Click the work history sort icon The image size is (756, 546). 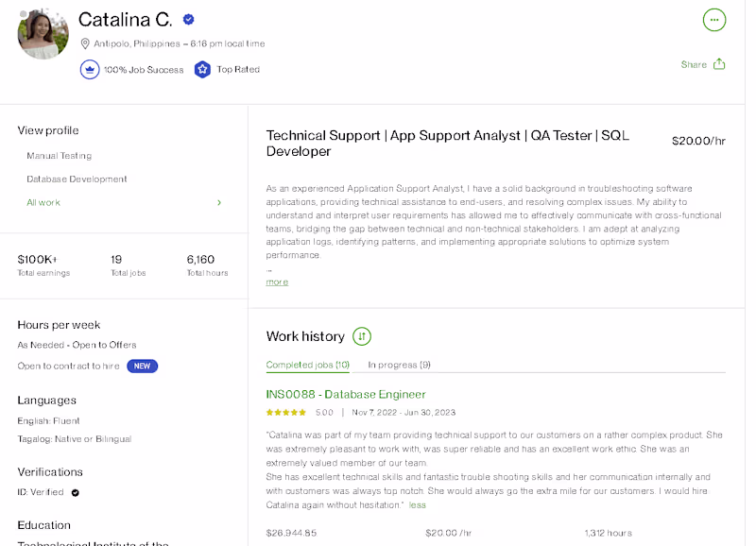click(362, 336)
